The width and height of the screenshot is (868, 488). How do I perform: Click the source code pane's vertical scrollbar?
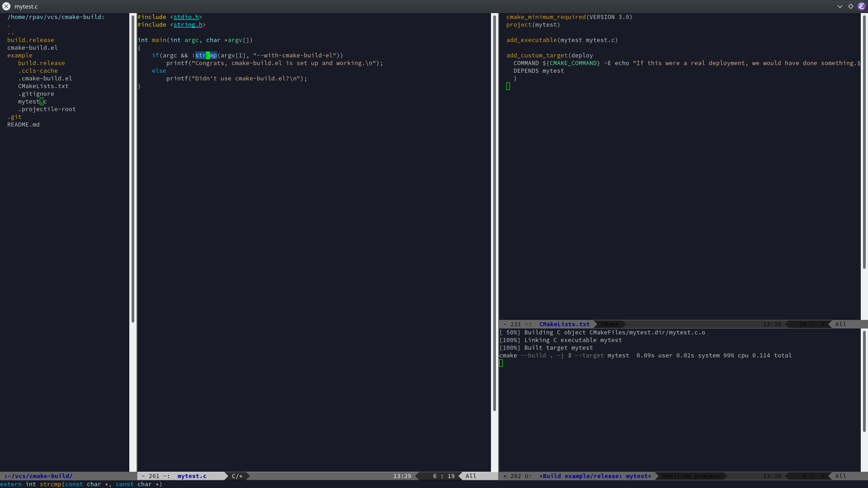[x=495, y=212]
